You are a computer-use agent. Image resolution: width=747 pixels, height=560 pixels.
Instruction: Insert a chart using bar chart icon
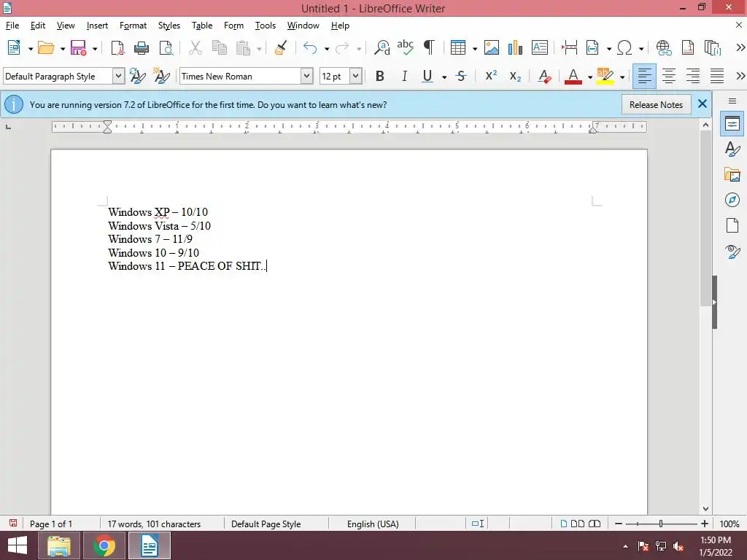coord(516,48)
